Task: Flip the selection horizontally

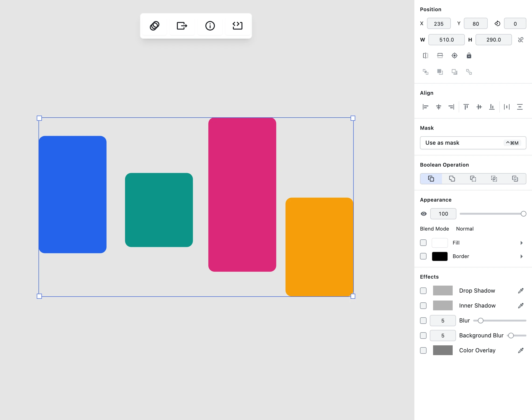Action: (x=426, y=56)
